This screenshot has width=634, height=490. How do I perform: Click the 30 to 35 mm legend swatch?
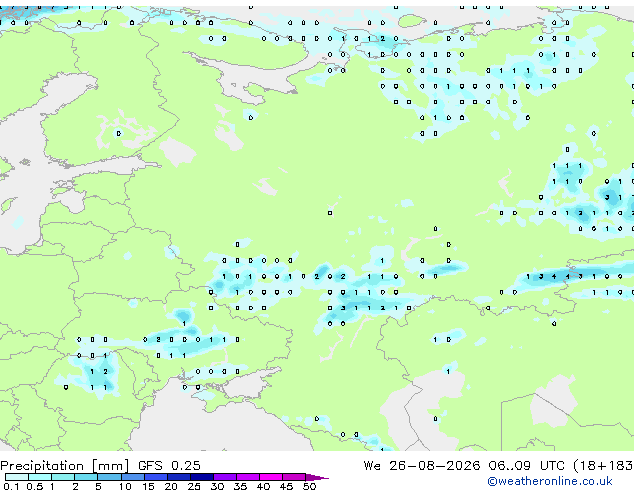(225, 477)
